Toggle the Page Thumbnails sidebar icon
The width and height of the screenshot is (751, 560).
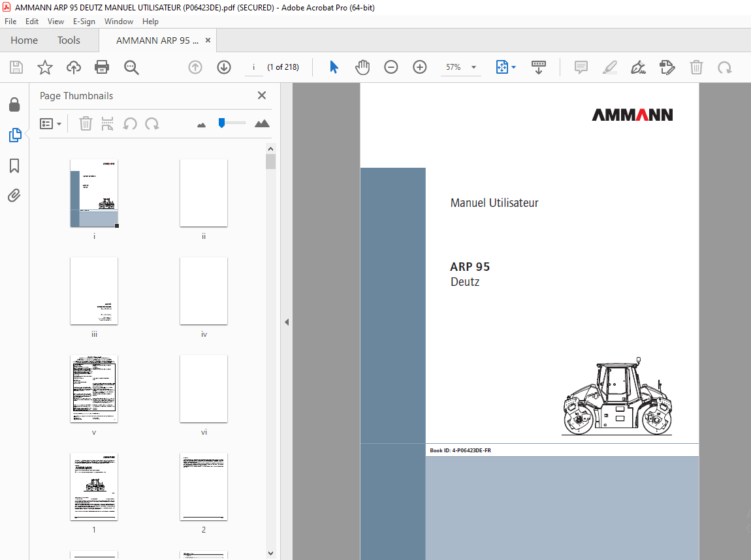15,135
